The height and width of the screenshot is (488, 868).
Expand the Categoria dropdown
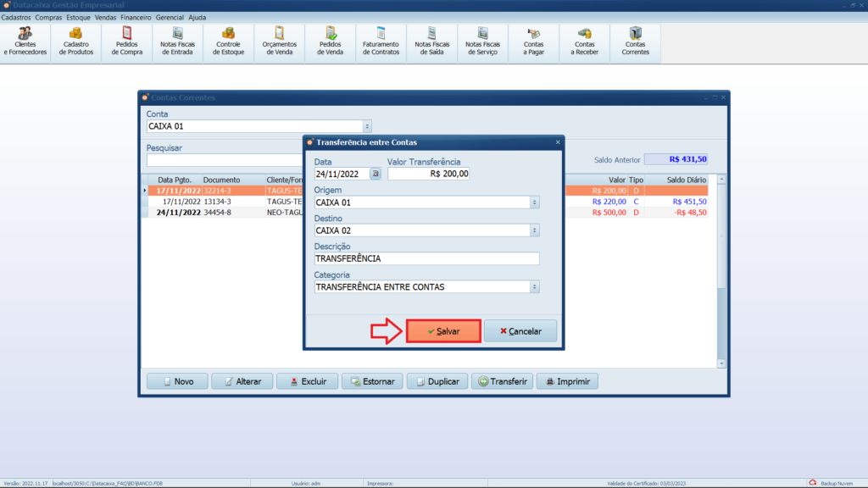click(534, 287)
